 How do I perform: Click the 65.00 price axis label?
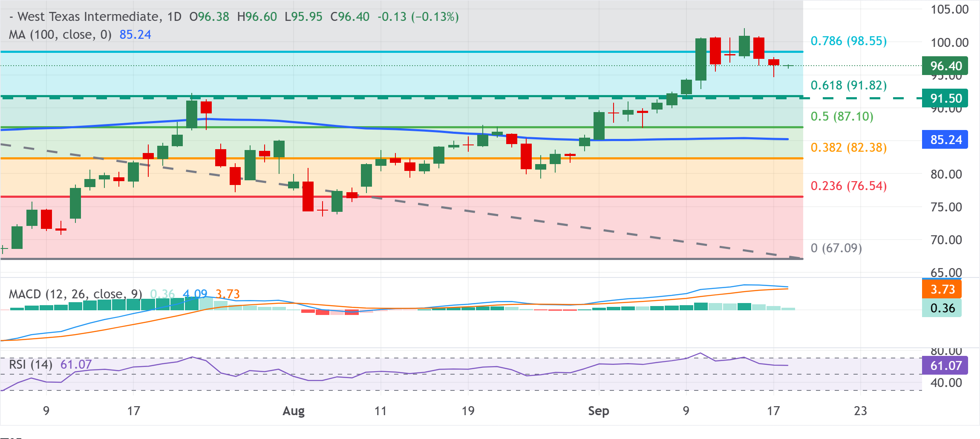[x=946, y=272]
